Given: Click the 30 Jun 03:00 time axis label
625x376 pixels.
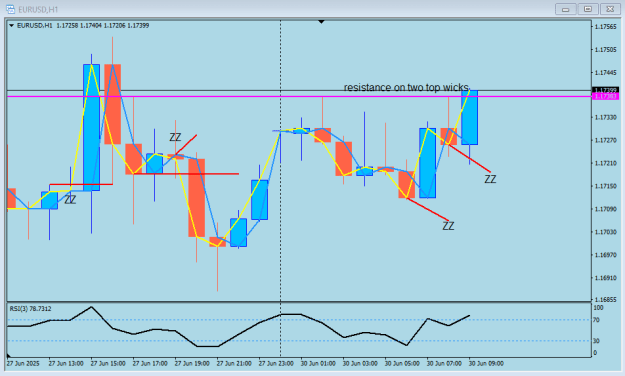Looking at the screenshot, I should (x=360, y=364).
